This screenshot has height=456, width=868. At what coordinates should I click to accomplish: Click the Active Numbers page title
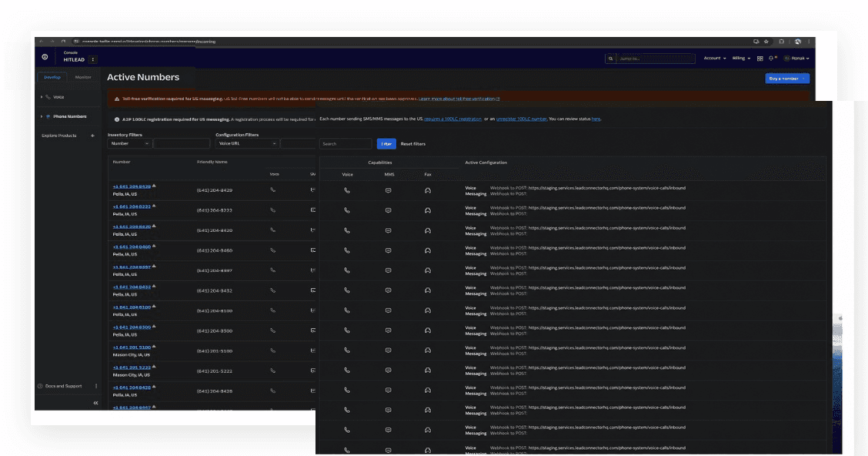[143, 78]
